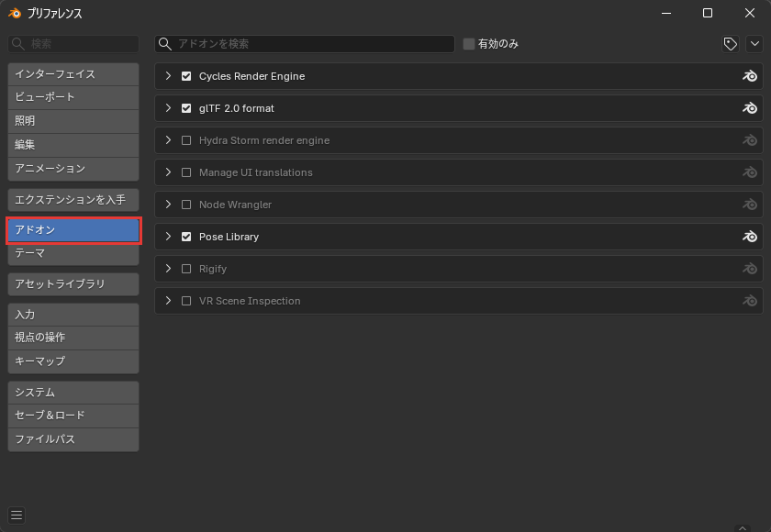Open the テーマ preferences section

pos(73,253)
